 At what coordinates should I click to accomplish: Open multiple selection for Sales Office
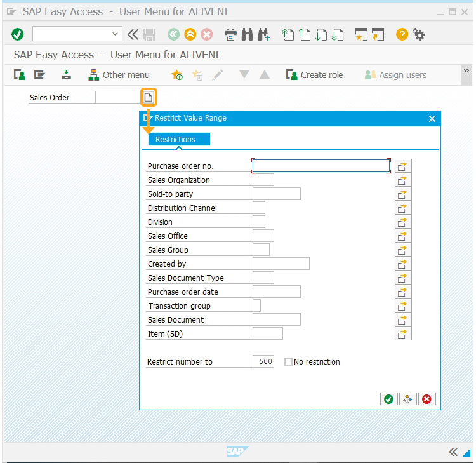click(403, 236)
